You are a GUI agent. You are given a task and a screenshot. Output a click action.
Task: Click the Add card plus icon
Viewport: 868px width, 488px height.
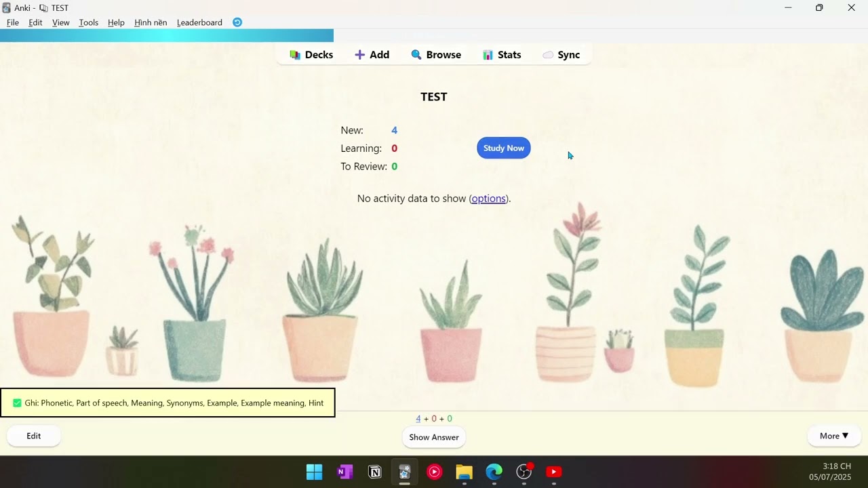(360, 55)
